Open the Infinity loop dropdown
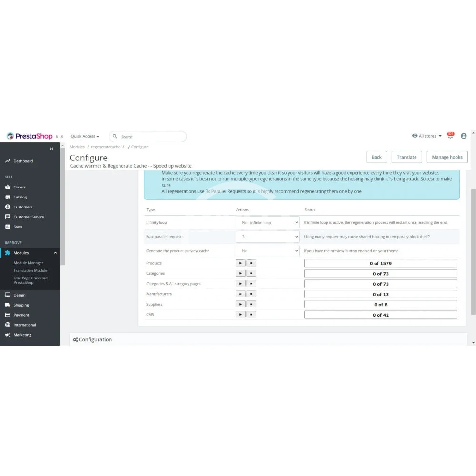The width and height of the screenshot is (476, 476). pyautogui.click(x=268, y=222)
